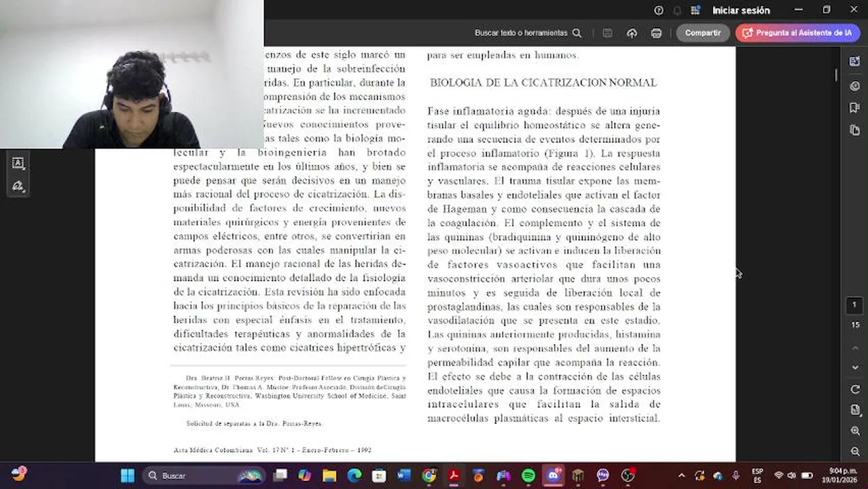Open Google Chrome from the taskbar
Viewport: 868px width, 489px height.
(x=429, y=475)
